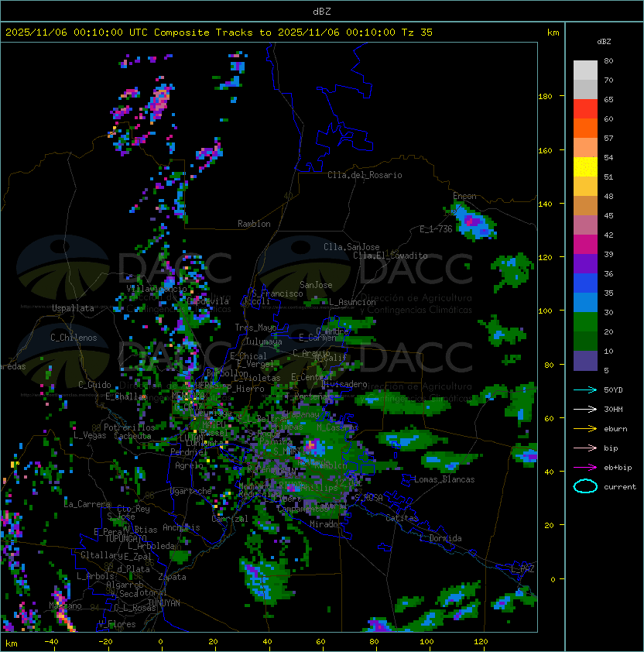Click the 'L_PAZ' map label
This screenshot has width=644, height=652.
522,570
